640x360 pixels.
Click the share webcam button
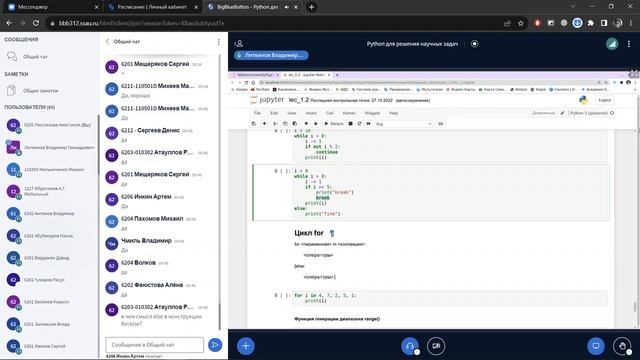point(436,346)
